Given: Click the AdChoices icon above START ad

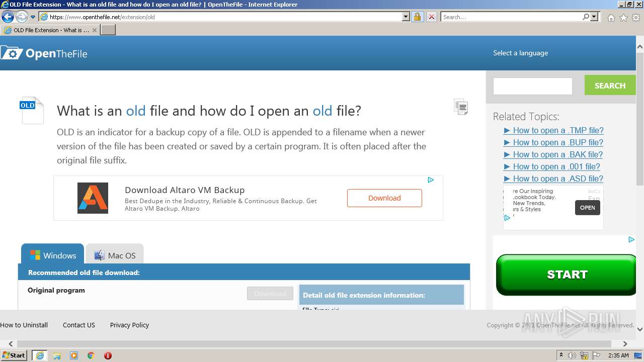Looking at the screenshot, I should (631, 240).
